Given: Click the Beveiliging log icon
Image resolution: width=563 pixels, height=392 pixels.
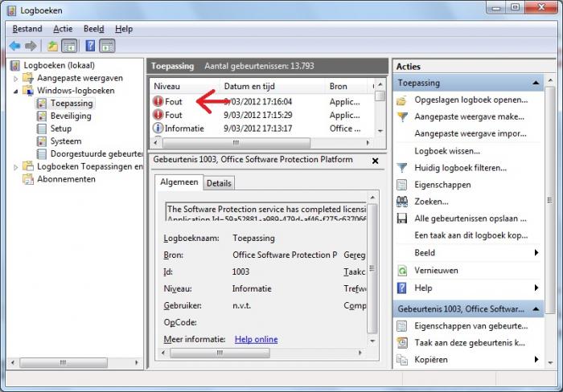Looking at the screenshot, I should (x=42, y=116).
